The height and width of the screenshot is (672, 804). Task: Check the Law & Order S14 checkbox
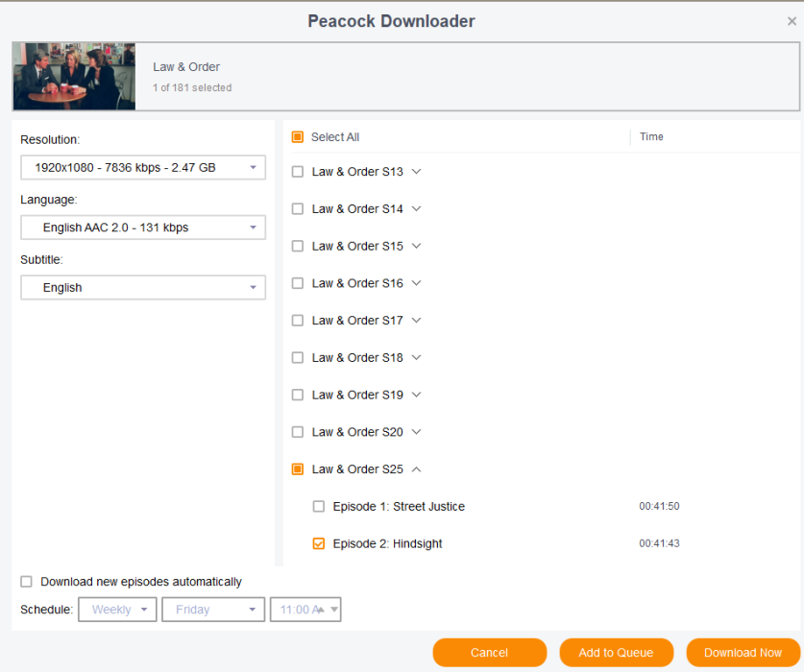(298, 209)
